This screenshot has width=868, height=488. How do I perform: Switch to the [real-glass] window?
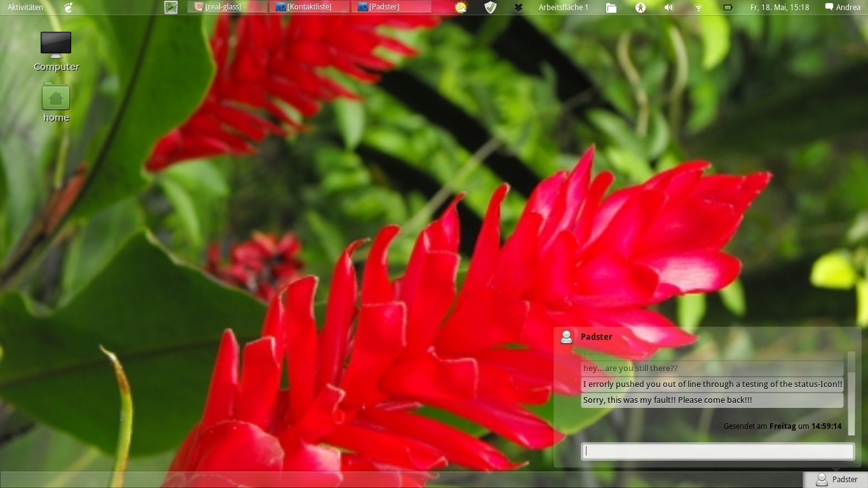pos(227,7)
